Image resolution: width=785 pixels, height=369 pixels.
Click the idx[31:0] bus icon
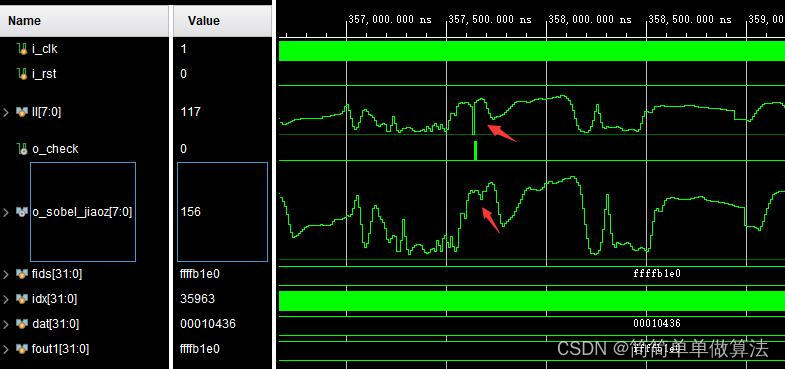click(x=22, y=299)
